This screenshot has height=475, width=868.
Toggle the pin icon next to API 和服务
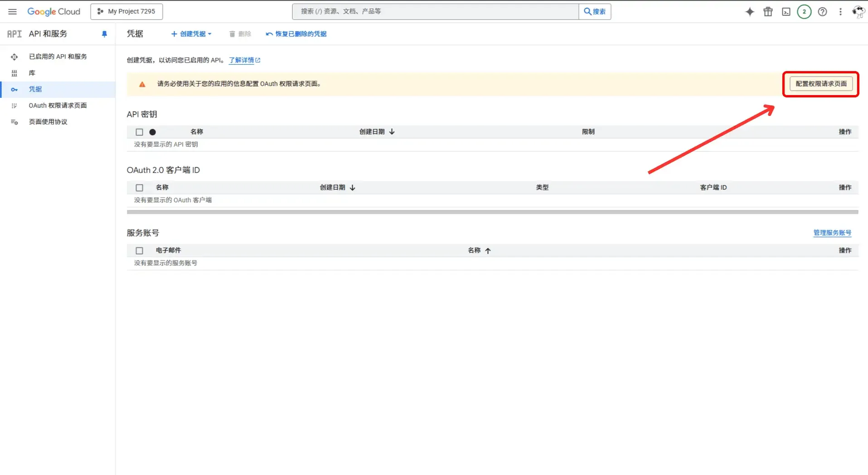tap(104, 34)
